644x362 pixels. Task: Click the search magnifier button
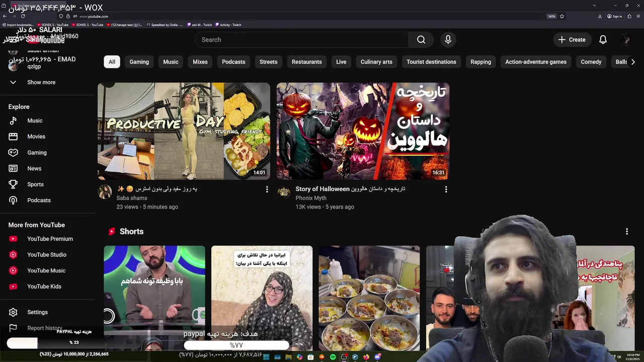click(x=421, y=40)
